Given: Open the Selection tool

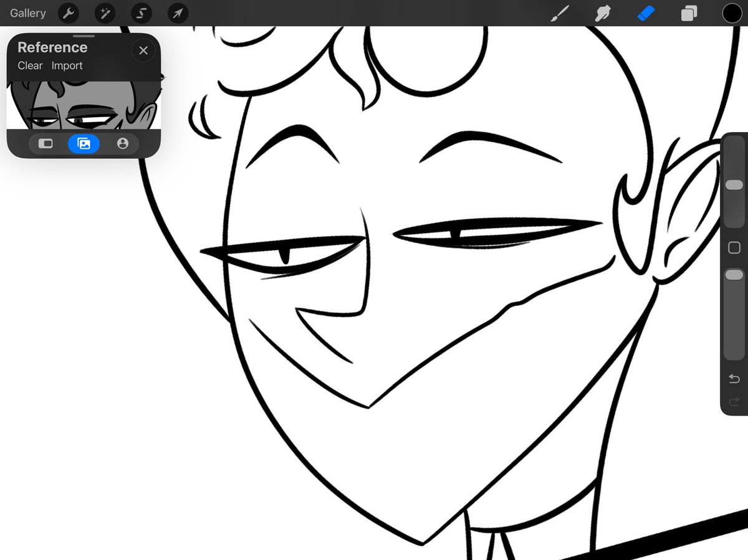Looking at the screenshot, I should (x=141, y=13).
